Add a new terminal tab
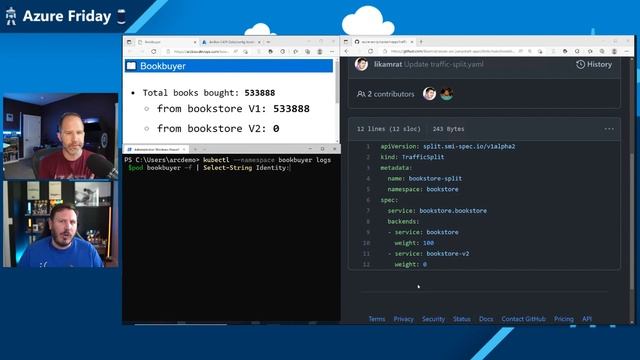Image resolution: width=640 pixels, height=360 pixels. pos(195,149)
